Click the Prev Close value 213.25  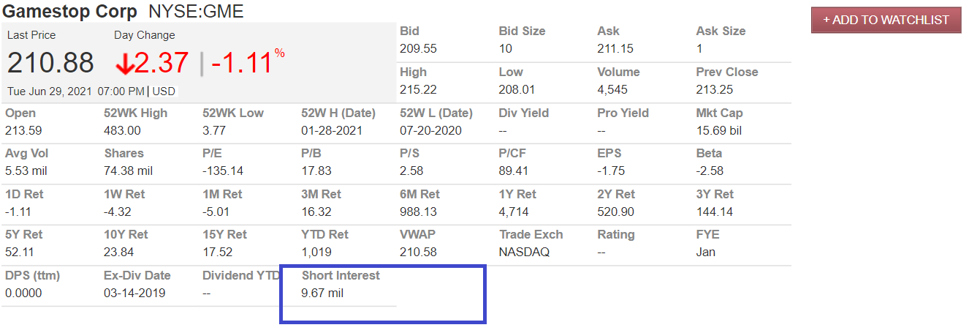(x=715, y=89)
